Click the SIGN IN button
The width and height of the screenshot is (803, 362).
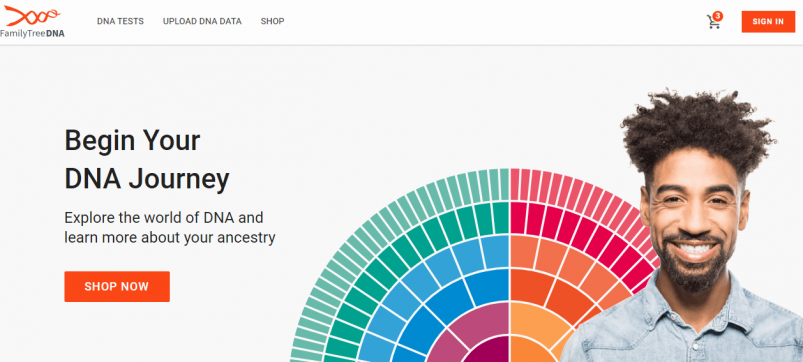point(768,22)
